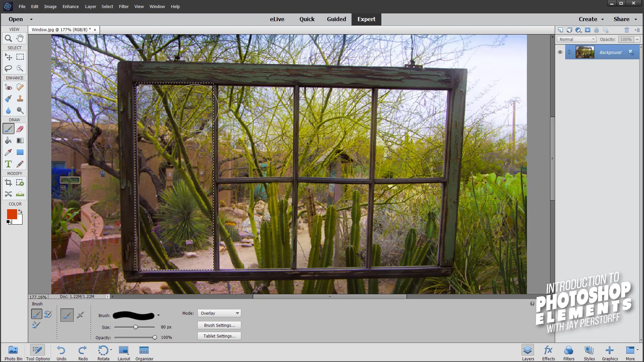Choose the Eraser tool
The width and height of the screenshot is (644, 362).
click(20, 129)
